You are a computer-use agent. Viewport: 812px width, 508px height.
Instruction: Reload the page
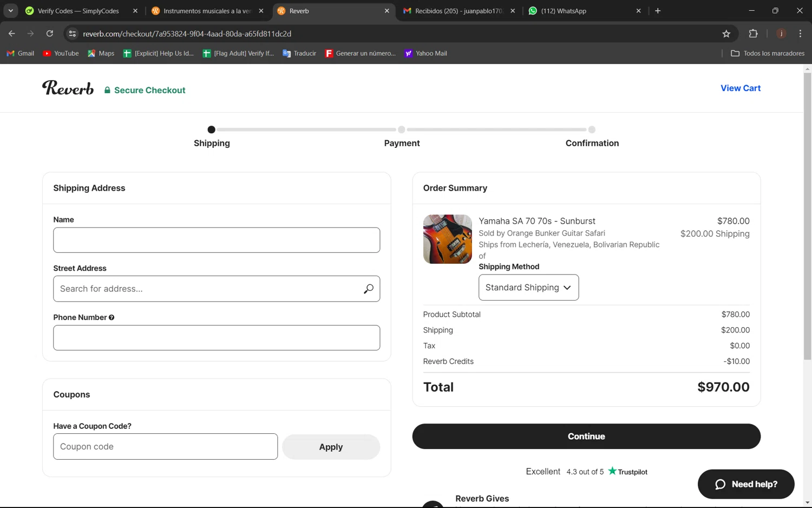(49, 34)
